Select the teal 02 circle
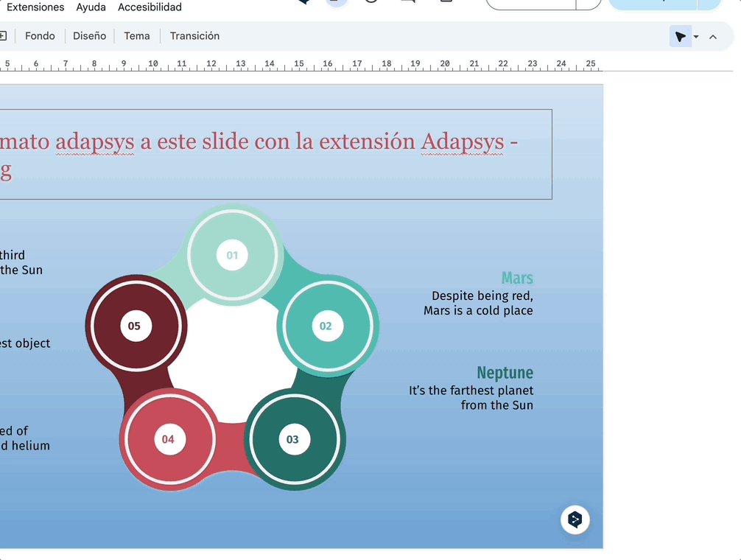741x560 pixels. click(x=326, y=326)
